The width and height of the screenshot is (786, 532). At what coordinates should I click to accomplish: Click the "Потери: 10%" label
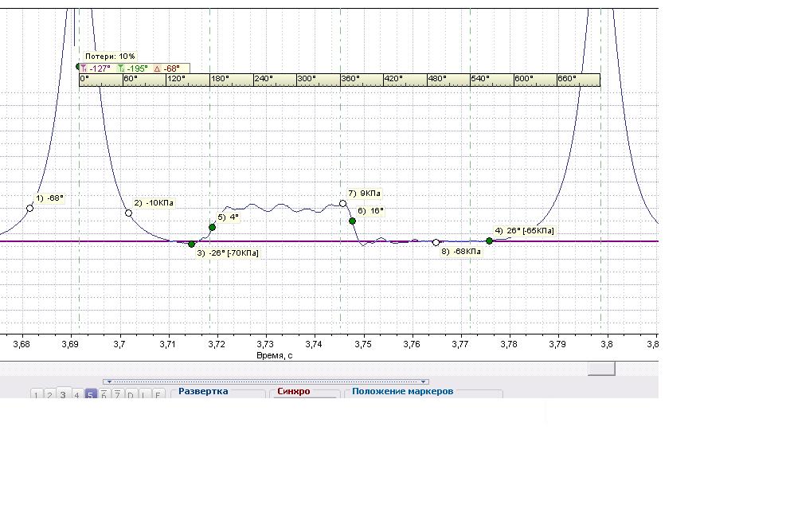[110, 57]
